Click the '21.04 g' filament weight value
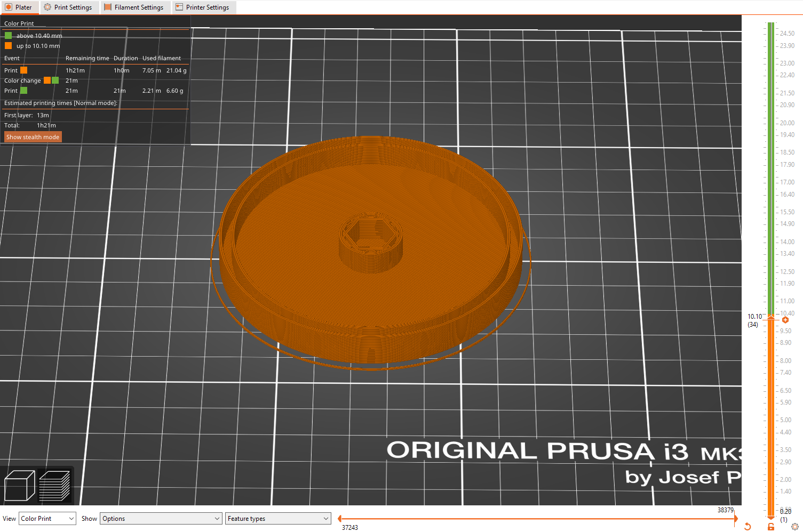This screenshot has width=803, height=532. (177, 70)
